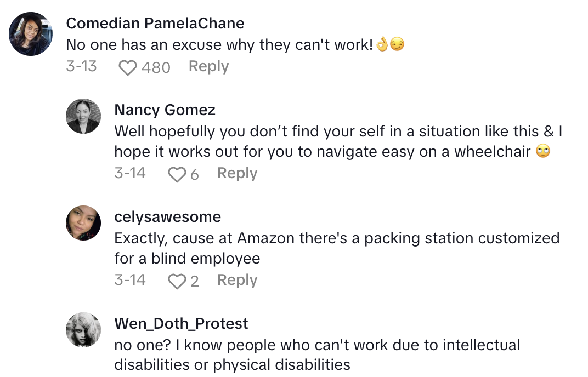Image resolution: width=588 pixels, height=377 pixels.
Task: Click the "No one has an excuse" comment text
Action: pos(219,45)
